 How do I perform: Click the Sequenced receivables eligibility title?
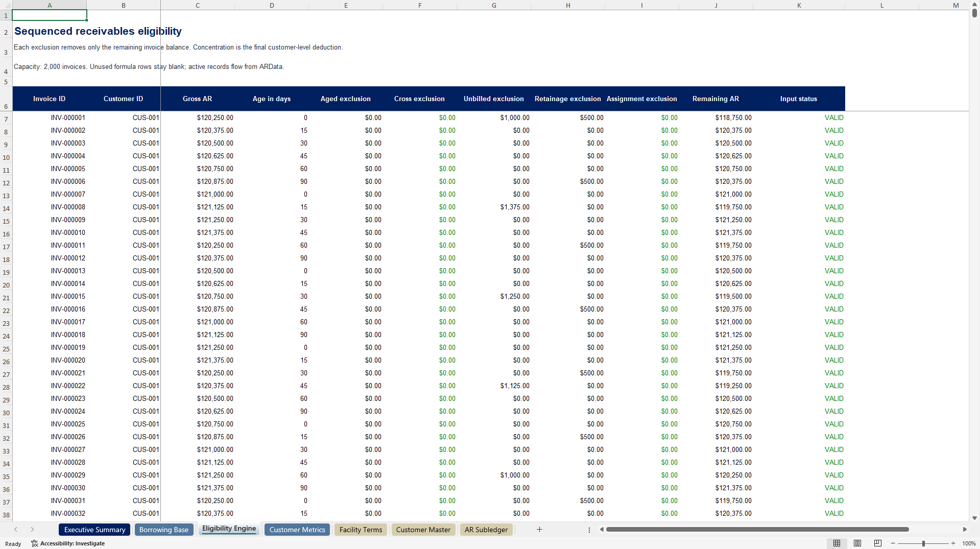click(x=98, y=31)
